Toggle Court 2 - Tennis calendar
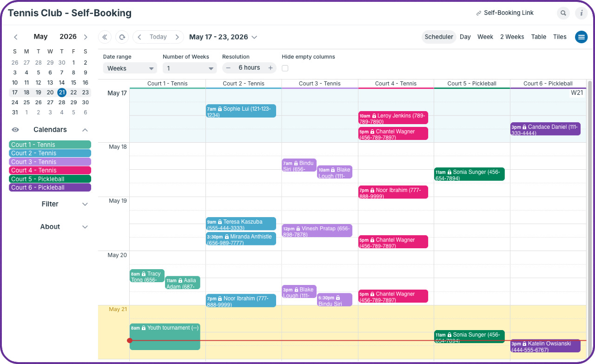This screenshot has height=364, width=595. click(50, 153)
